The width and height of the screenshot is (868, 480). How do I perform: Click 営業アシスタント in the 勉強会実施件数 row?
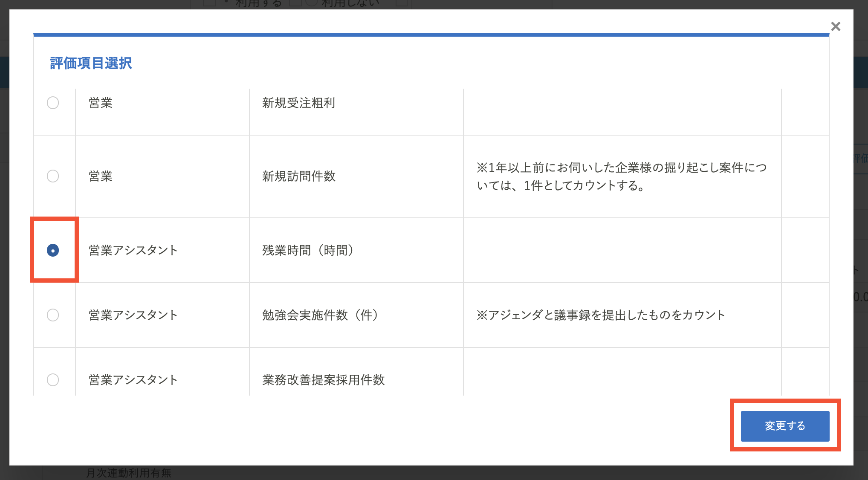click(x=133, y=315)
